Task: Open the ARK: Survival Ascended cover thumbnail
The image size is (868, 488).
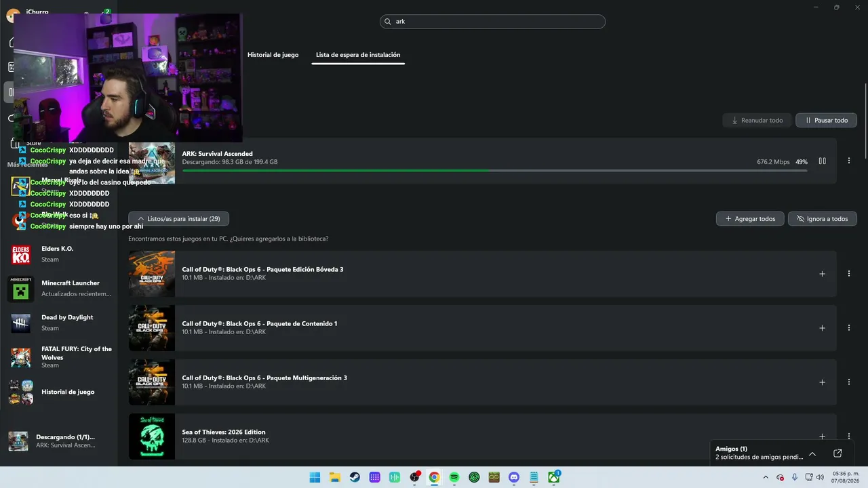Action: click(x=152, y=163)
